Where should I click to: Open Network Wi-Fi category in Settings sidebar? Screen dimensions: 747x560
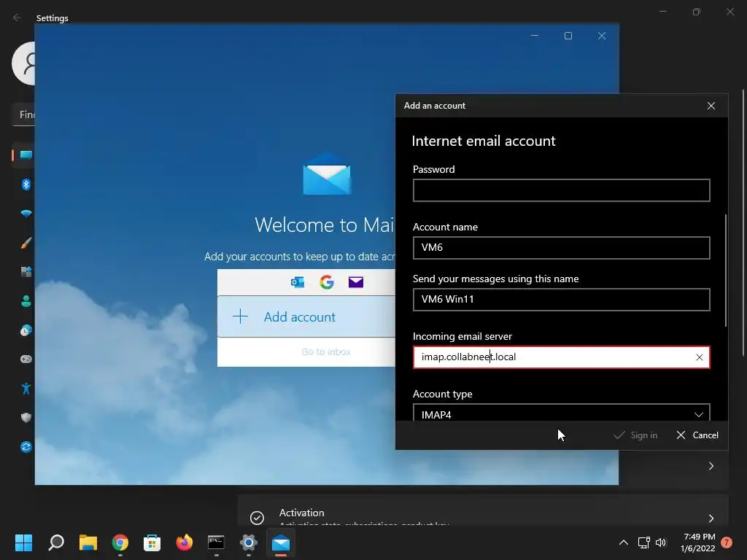point(26,214)
